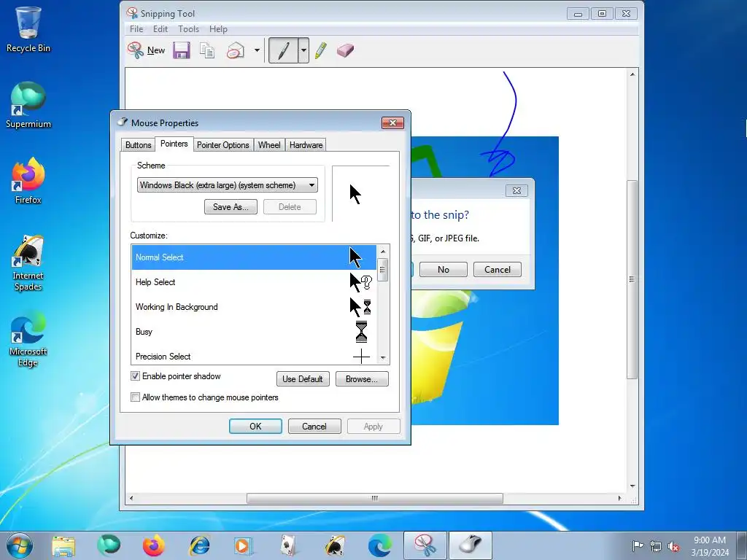Select Normal Select pointer row
747x560 pixels.
coord(254,257)
